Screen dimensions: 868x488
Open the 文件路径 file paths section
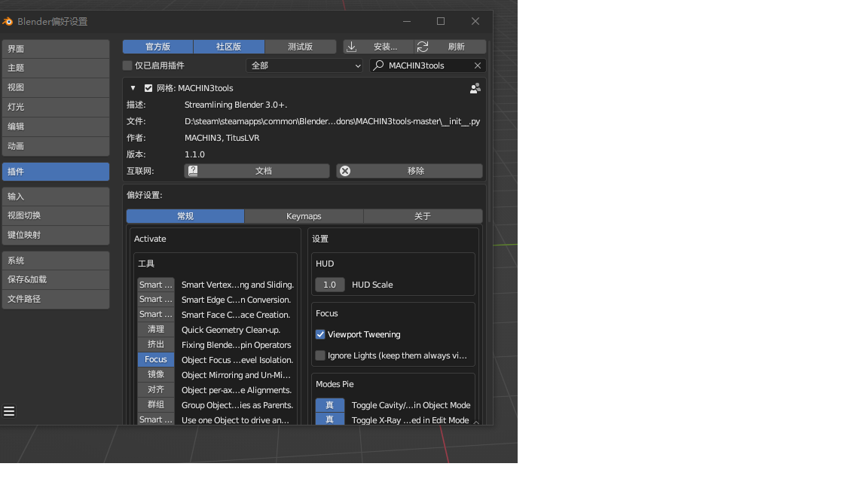click(55, 299)
